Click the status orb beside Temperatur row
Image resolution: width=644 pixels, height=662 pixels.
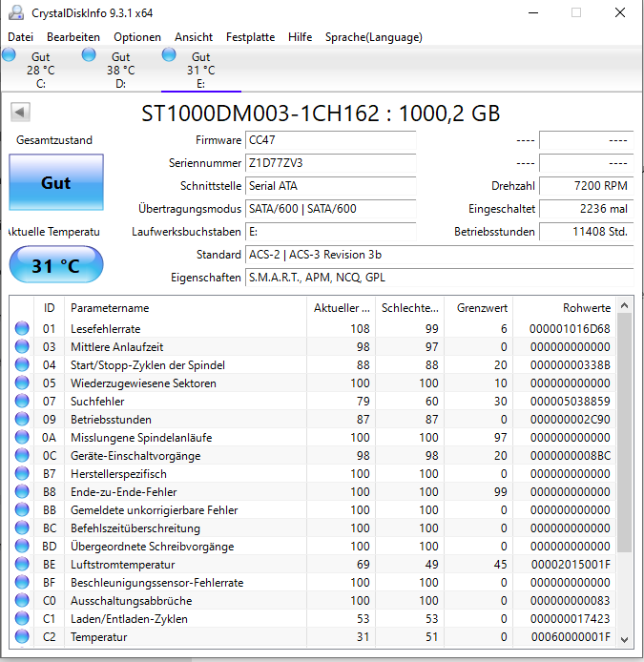[x=22, y=636]
